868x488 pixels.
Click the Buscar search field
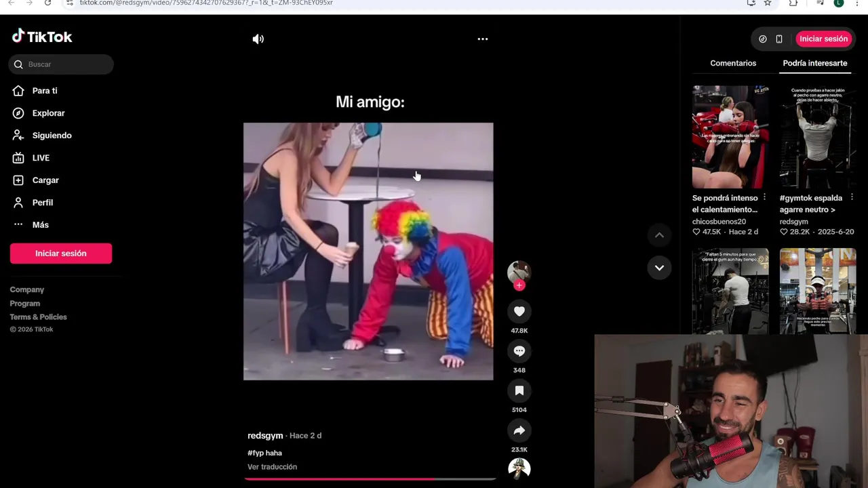(61, 64)
